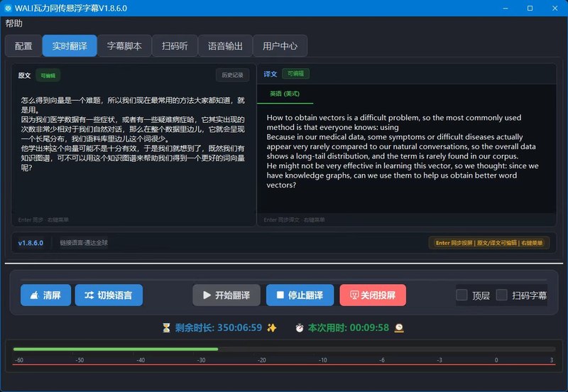Click the 原文 可编辑 badge
The width and height of the screenshot is (568, 392).
[48, 75]
